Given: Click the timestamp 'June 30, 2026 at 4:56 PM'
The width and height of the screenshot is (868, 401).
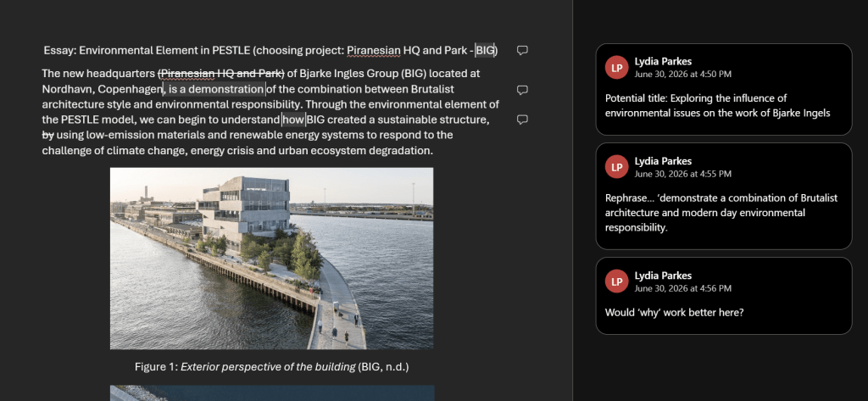Looking at the screenshot, I should coord(682,288).
